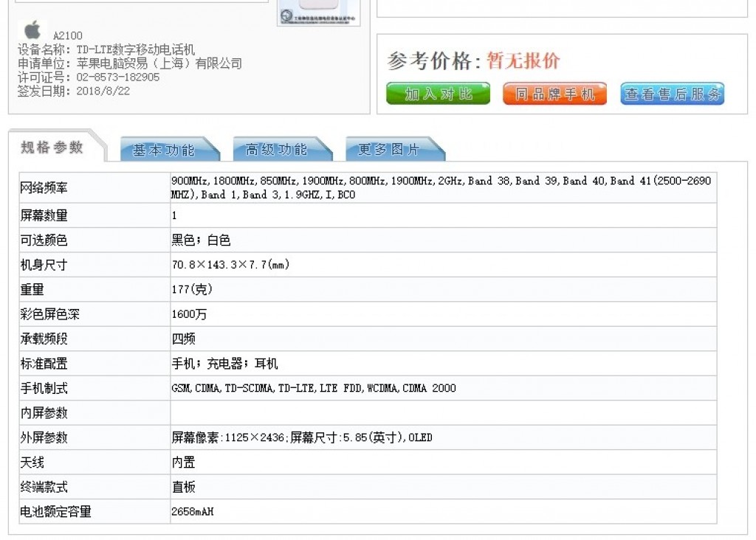Open the blue 查看售后服务 button

[x=672, y=94]
